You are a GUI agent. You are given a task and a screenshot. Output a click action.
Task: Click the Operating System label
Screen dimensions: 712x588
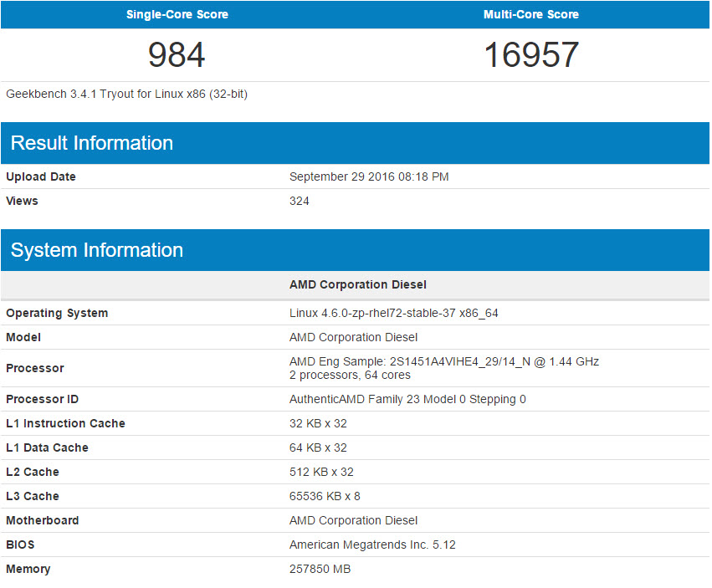(x=57, y=314)
